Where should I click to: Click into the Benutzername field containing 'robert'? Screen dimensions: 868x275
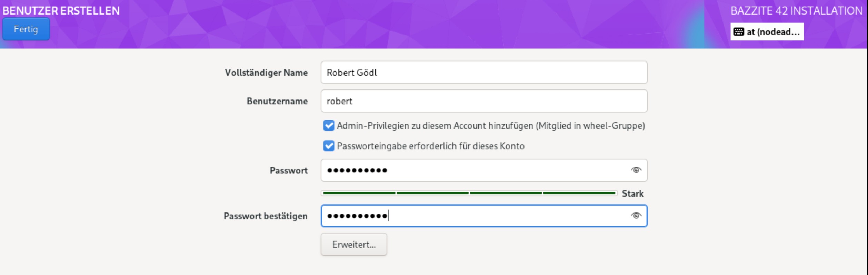pos(483,101)
